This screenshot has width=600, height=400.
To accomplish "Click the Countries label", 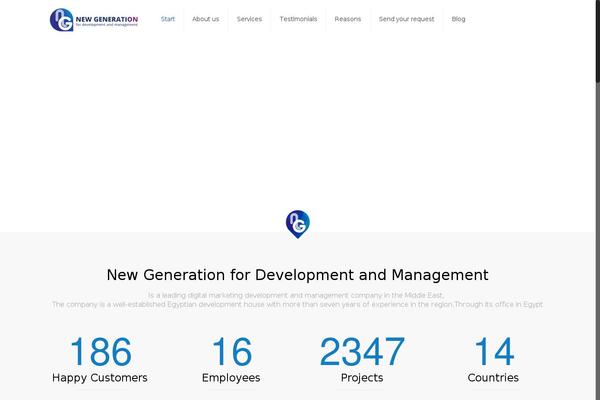I will [493, 378].
